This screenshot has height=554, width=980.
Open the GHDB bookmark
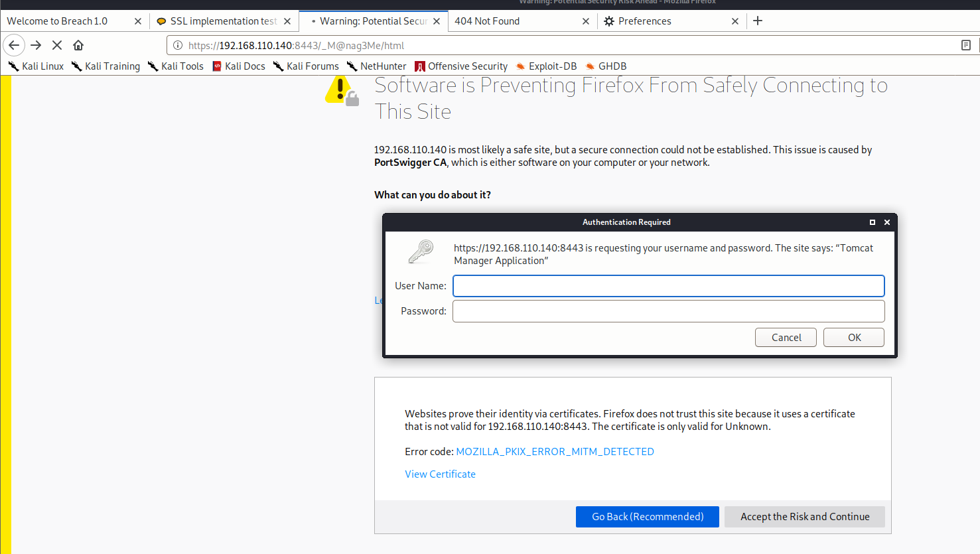click(x=606, y=66)
